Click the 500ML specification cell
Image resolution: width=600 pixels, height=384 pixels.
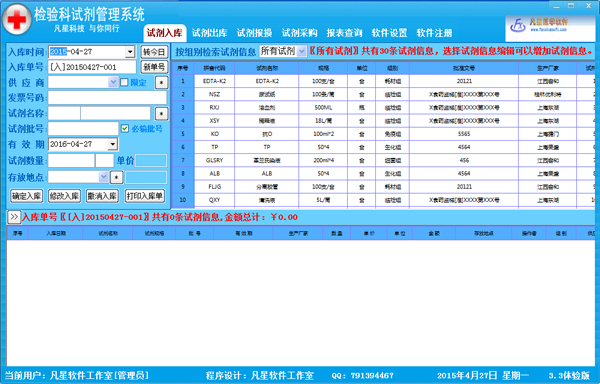point(323,107)
